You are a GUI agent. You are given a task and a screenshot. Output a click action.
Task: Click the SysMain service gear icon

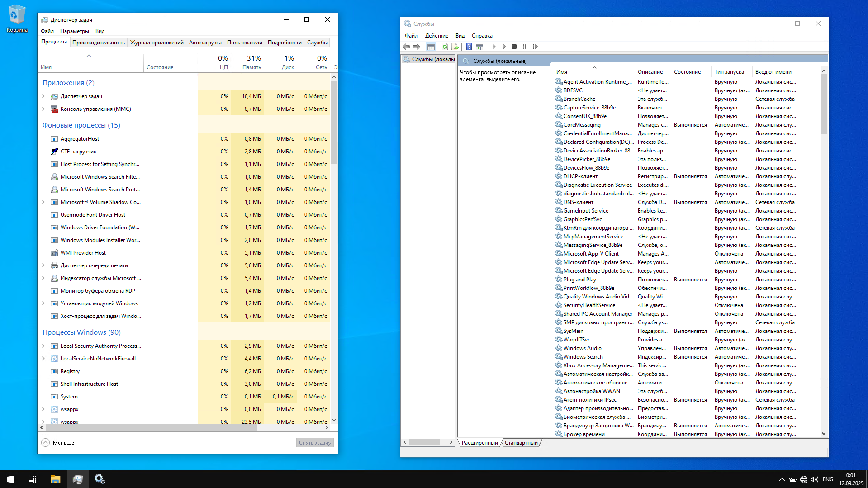click(x=559, y=331)
